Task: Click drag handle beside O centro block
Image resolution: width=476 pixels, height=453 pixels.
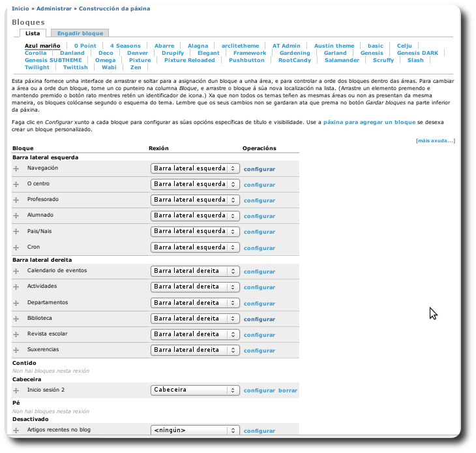Action: pyautogui.click(x=16, y=185)
